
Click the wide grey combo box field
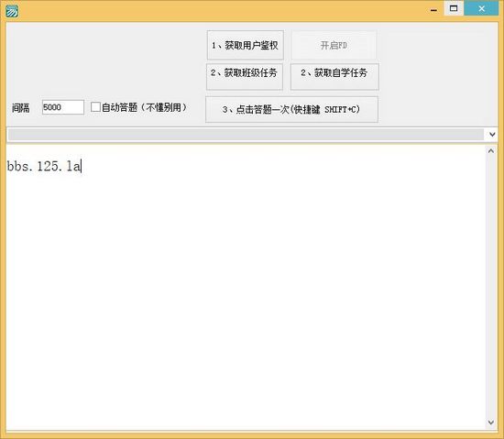pyautogui.click(x=246, y=135)
